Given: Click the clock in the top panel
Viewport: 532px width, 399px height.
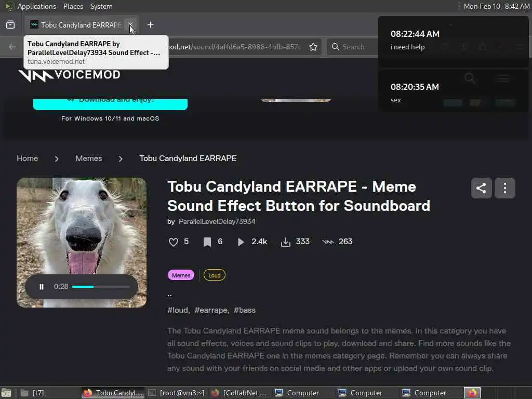Looking at the screenshot, I should pos(496,6).
